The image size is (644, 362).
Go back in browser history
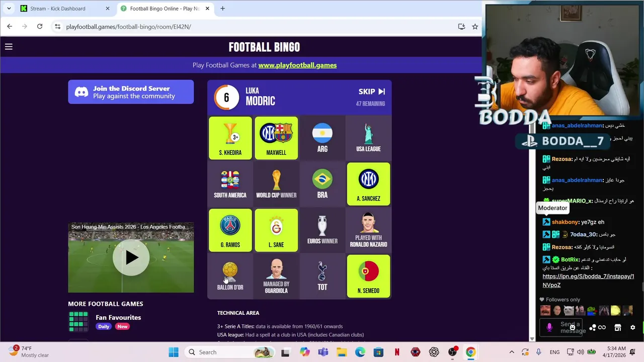(10, 27)
